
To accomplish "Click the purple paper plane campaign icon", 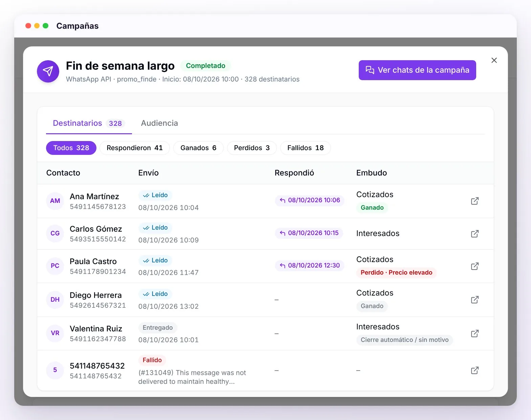I will [48, 71].
